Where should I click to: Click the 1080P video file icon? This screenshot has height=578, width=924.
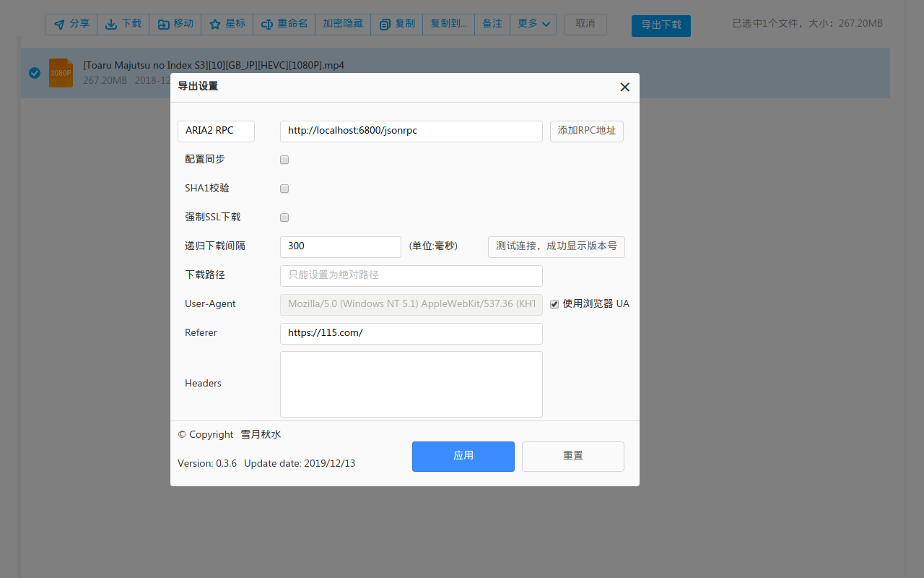[x=61, y=72]
